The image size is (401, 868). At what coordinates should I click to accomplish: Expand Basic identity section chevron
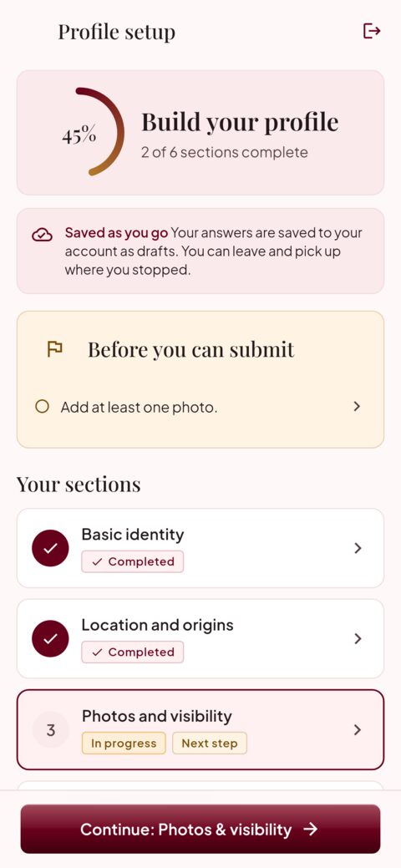click(x=358, y=548)
